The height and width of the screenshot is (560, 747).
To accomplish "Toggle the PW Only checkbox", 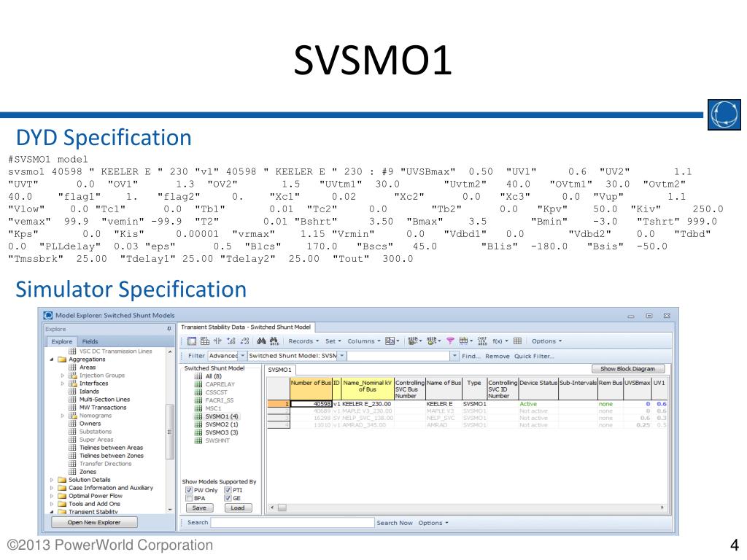I will click(189, 490).
